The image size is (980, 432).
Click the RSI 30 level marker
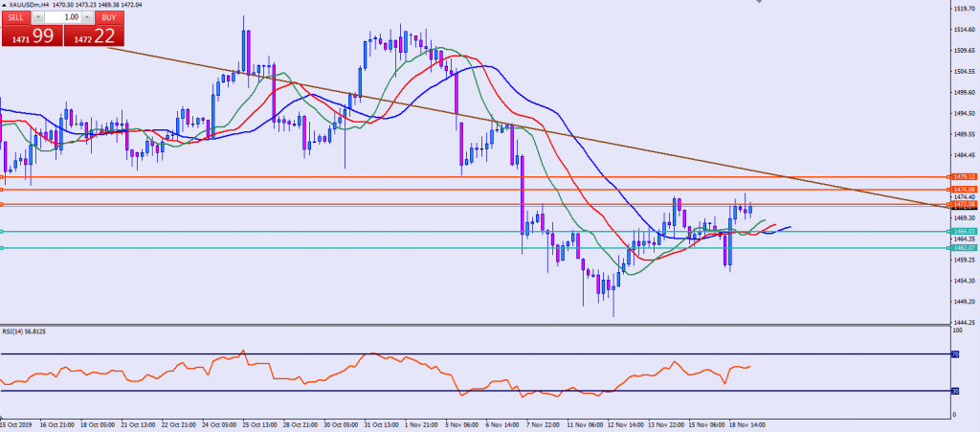pos(952,391)
